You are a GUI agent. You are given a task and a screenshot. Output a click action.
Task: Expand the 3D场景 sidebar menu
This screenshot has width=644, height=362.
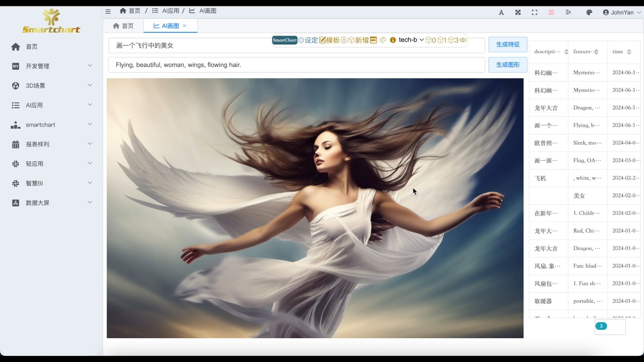52,85
